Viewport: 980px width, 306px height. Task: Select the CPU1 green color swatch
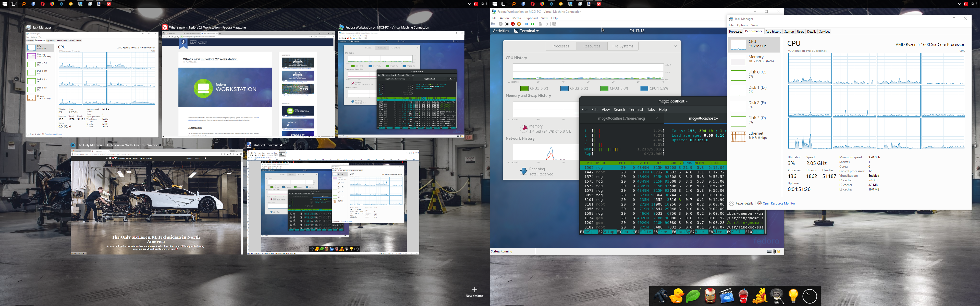[524, 88]
